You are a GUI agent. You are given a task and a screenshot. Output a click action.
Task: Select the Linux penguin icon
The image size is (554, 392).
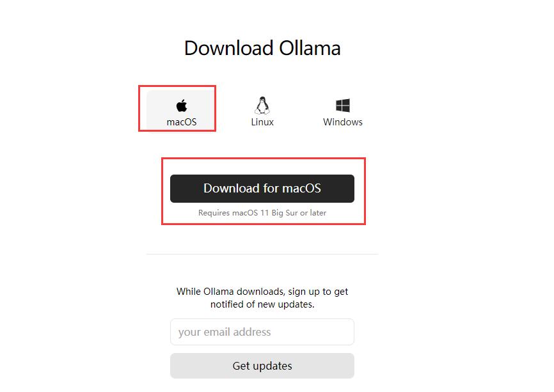coord(262,106)
